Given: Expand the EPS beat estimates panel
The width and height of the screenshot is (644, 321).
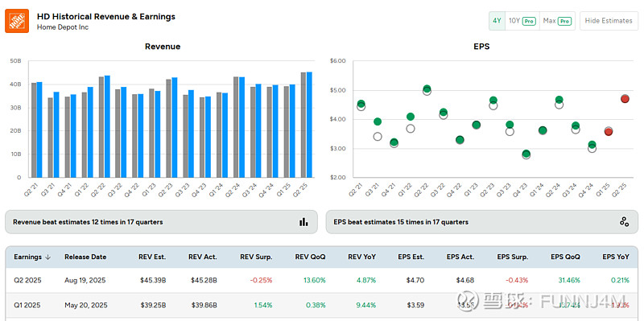Looking at the screenshot, I should point(482,222).
